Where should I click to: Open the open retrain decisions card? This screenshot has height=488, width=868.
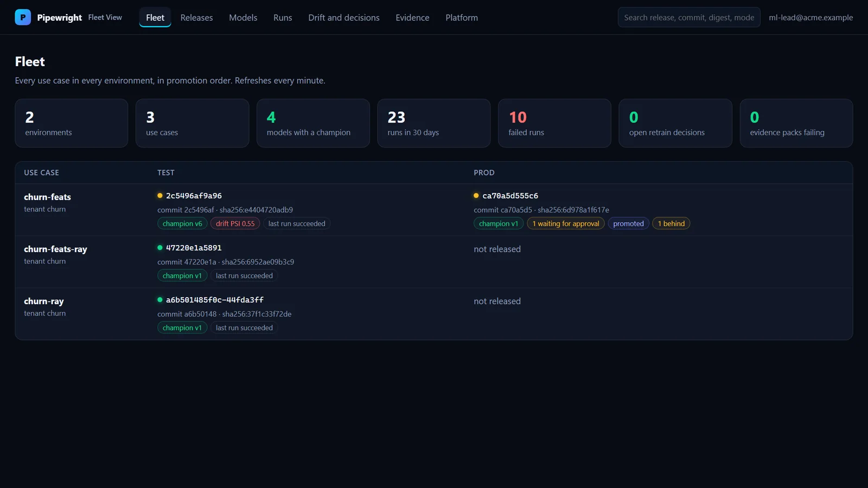(675, 123)
